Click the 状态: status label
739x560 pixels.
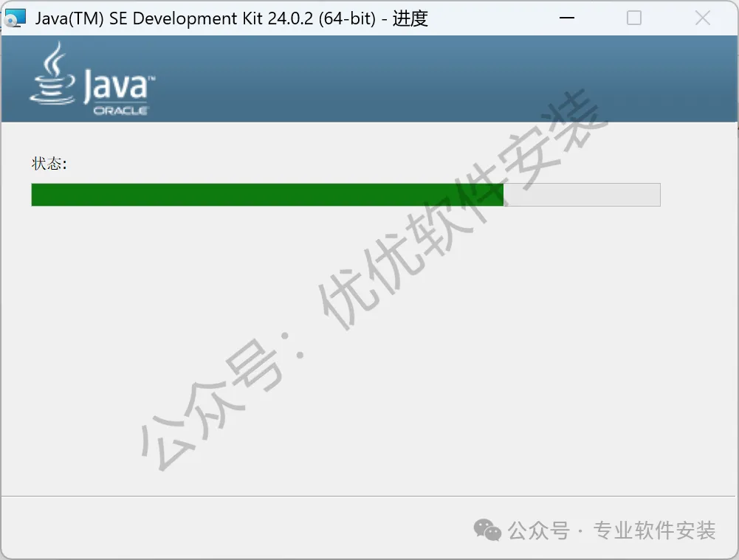pos(49,164)
